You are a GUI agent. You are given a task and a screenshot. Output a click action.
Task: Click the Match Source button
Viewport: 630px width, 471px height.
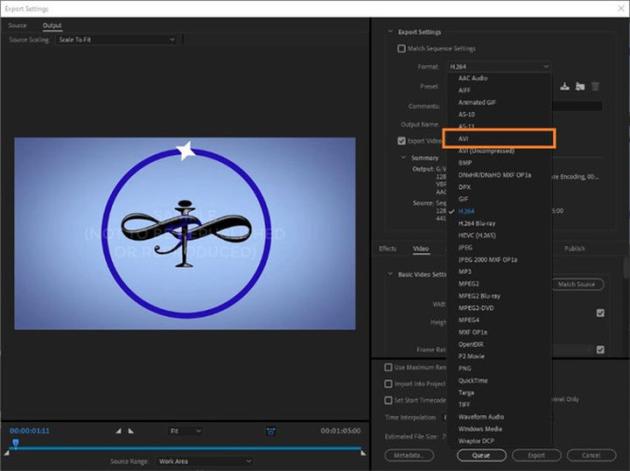point(577,284)
